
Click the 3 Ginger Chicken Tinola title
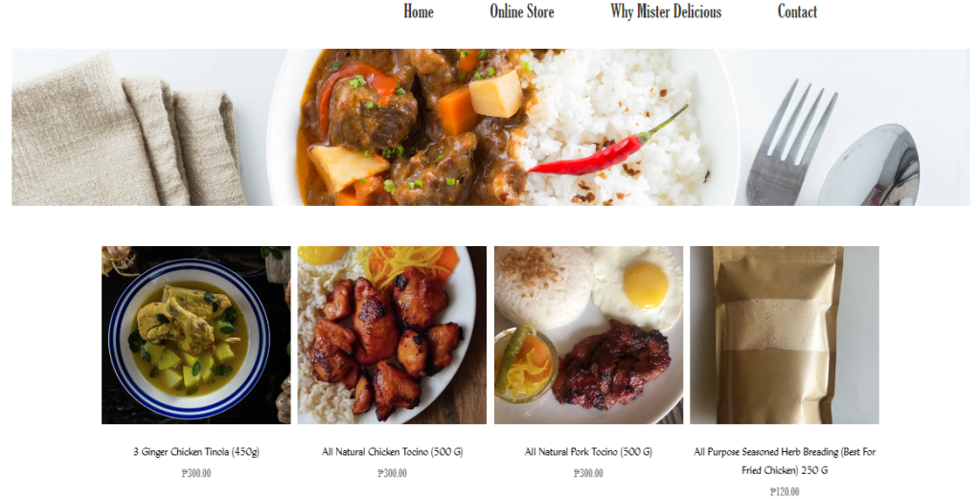click(196, 451)
